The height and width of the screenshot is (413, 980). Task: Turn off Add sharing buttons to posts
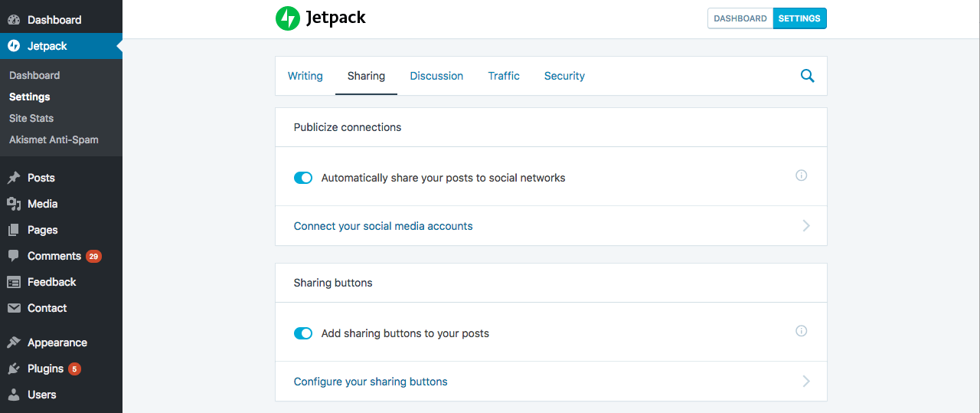pyautogui.click(x=303, y=333)
